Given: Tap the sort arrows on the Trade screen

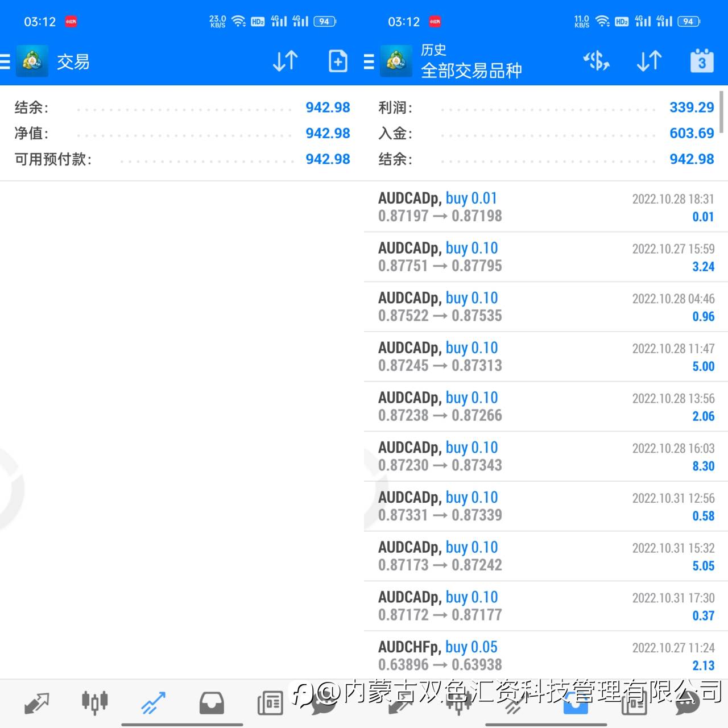Looking at the screenshot, I should 285,61.
